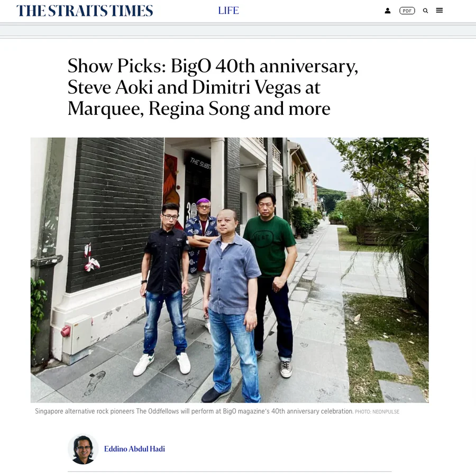476x476 pixels.
Task: Click the PHOTO: NEONPULSE credit
Action: 377,412
